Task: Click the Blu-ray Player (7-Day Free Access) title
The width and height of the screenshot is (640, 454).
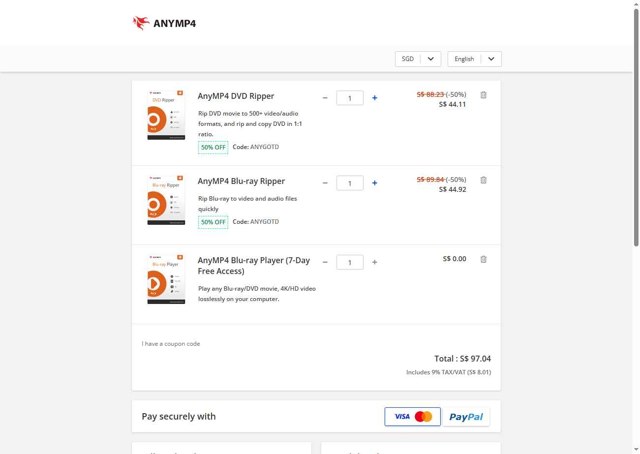Action: [254, 265]
